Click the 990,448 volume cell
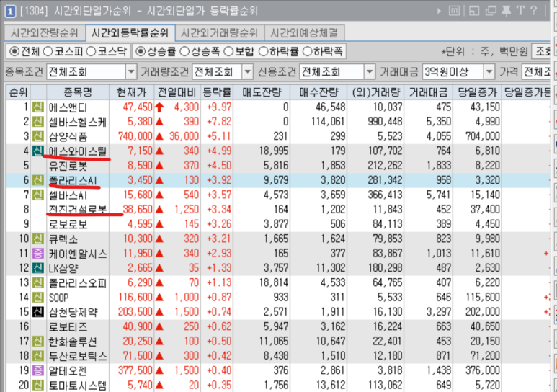This screenshot has height=392, width=557. pyautogui.click(x=385, y=122)
